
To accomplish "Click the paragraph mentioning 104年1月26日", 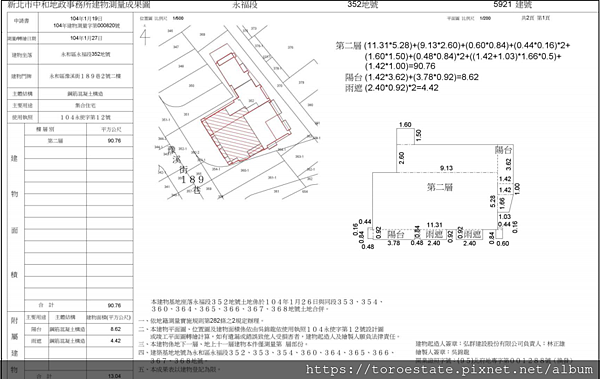I will coord(266,305).
